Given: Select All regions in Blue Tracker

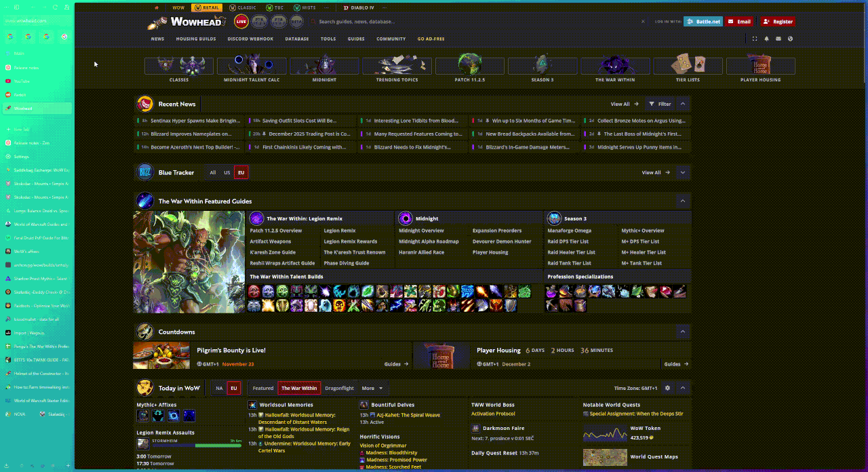Looking at the screenshot, I should point(213,172).
